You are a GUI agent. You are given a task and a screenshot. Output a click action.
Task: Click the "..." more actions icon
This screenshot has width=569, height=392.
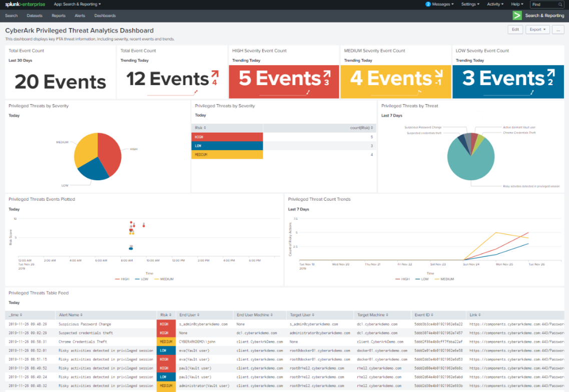(558, 30)
